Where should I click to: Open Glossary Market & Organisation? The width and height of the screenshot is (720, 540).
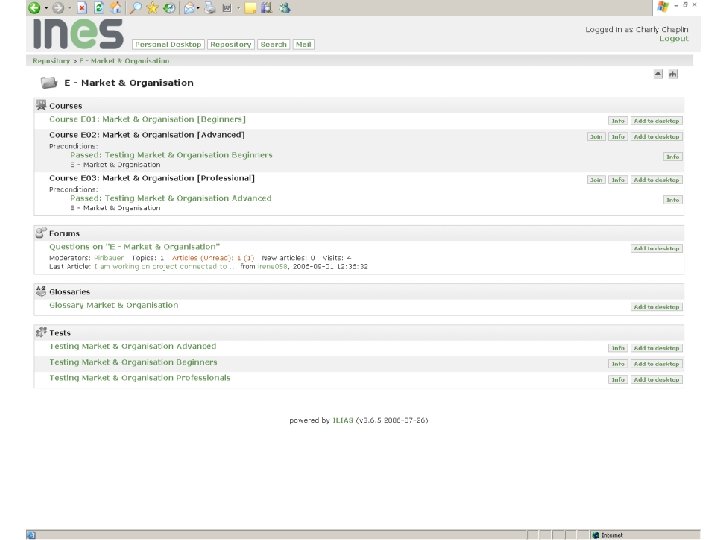(x=114, y=305)
